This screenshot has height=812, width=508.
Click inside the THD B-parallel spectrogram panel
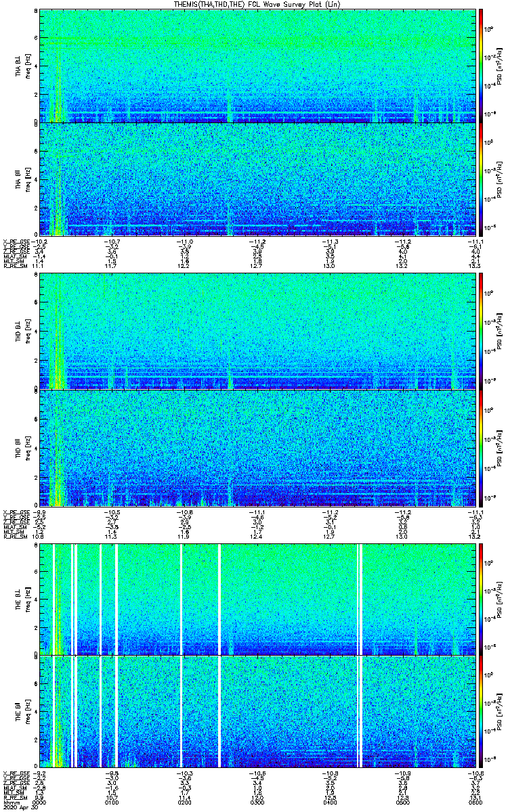[x=257, y=447]
